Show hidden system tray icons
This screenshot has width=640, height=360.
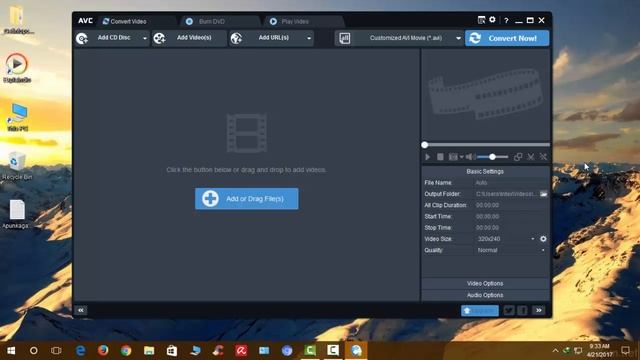[x=555, y=351]
